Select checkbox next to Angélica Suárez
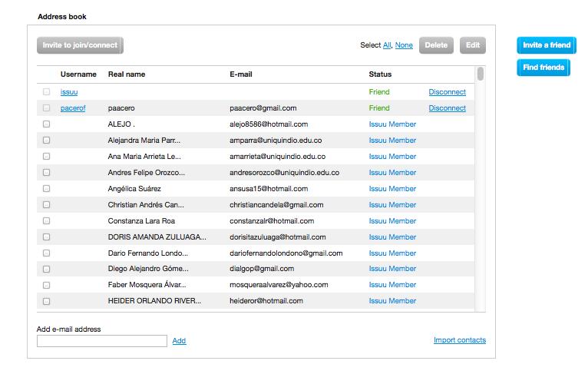Image resolution: width=588 pixels, height=374 pixels. coord(47,189)
